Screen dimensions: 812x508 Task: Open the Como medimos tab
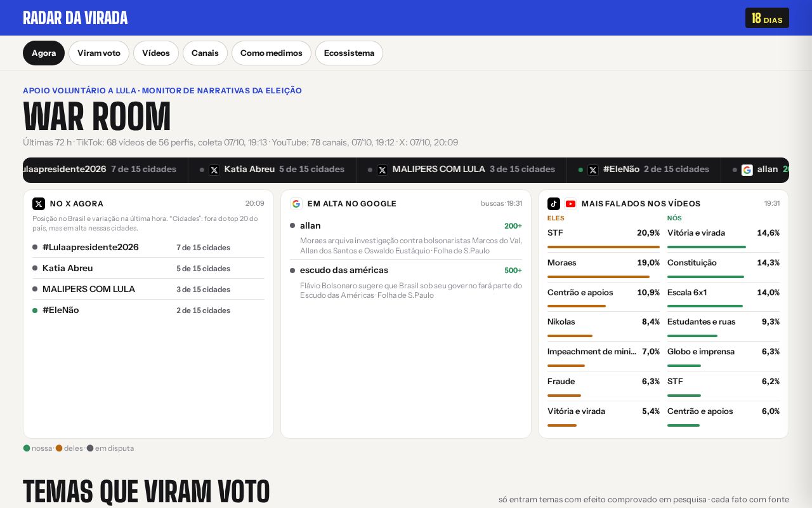coord(272,53)
